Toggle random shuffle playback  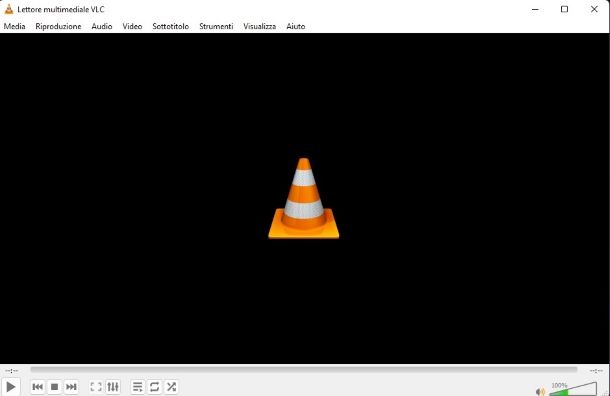tap(171, 387)
